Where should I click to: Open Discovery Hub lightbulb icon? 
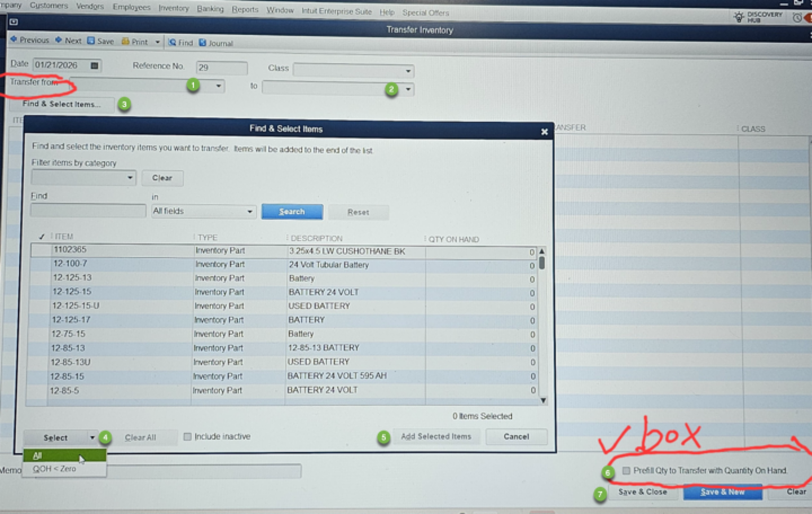[x=739, y=17]
